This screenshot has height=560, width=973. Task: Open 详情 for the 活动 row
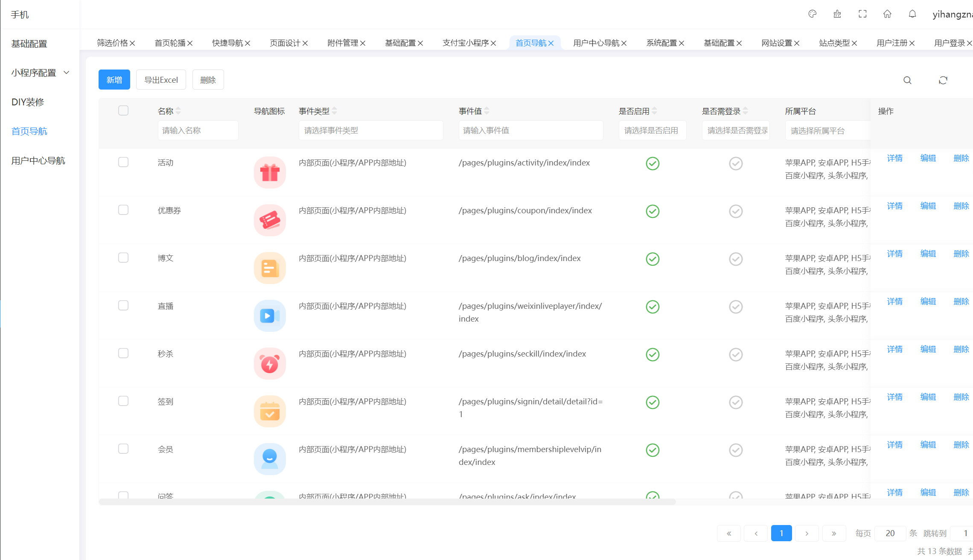[895, 158]
